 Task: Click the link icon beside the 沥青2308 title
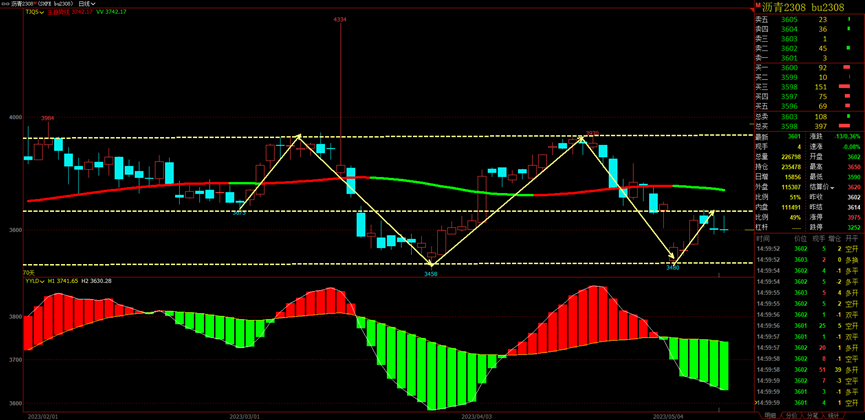(x=5, y=3)
